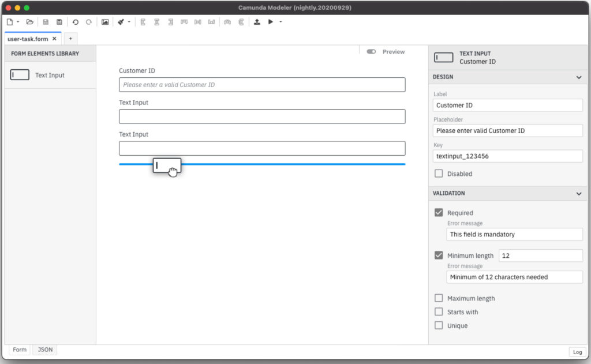Click the Save As floppy icon
Image resolution: width=591 pixels, height=364 pixels.
[x=59, y=22]
